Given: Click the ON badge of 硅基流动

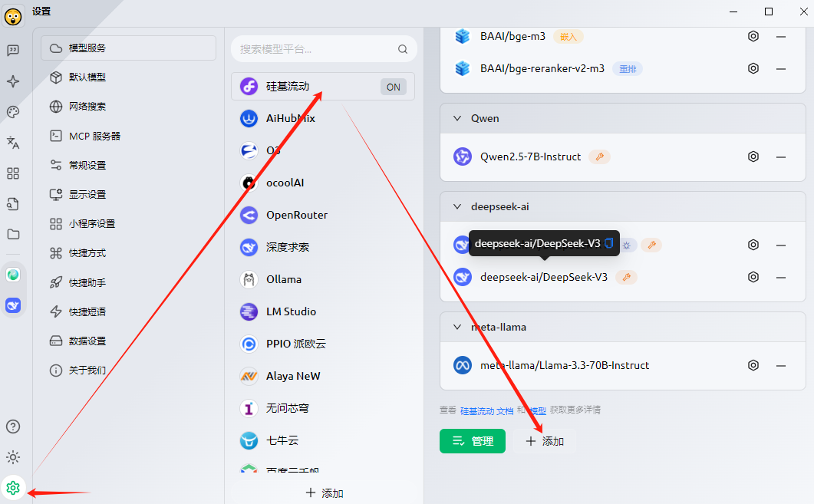Looking at the screenshot, I should pyautogui.click(x=393, y=87).
